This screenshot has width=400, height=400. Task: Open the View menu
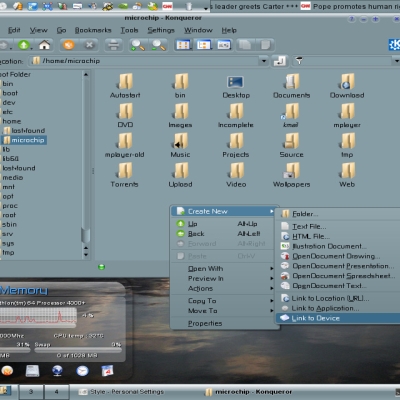(39, 30)
